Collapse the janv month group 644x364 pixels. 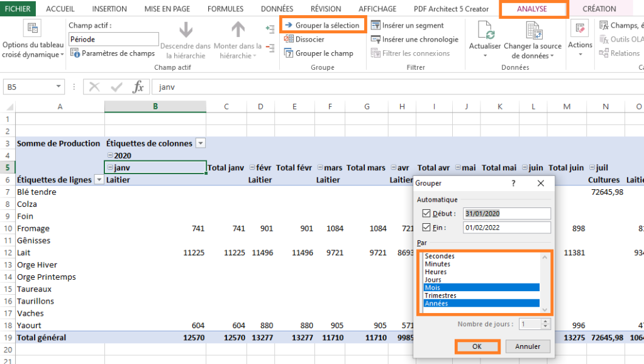pyautogui.click(x=110, y=167)
